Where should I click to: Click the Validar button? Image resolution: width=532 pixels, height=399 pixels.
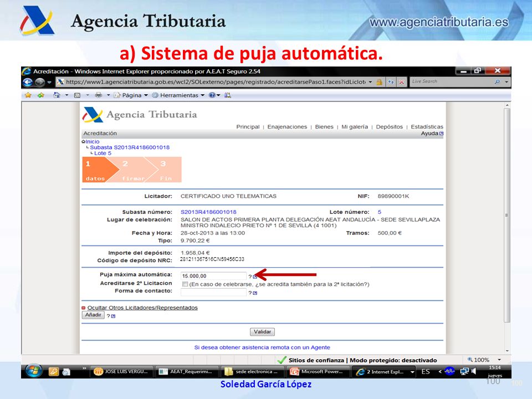[x=262, y=331]
